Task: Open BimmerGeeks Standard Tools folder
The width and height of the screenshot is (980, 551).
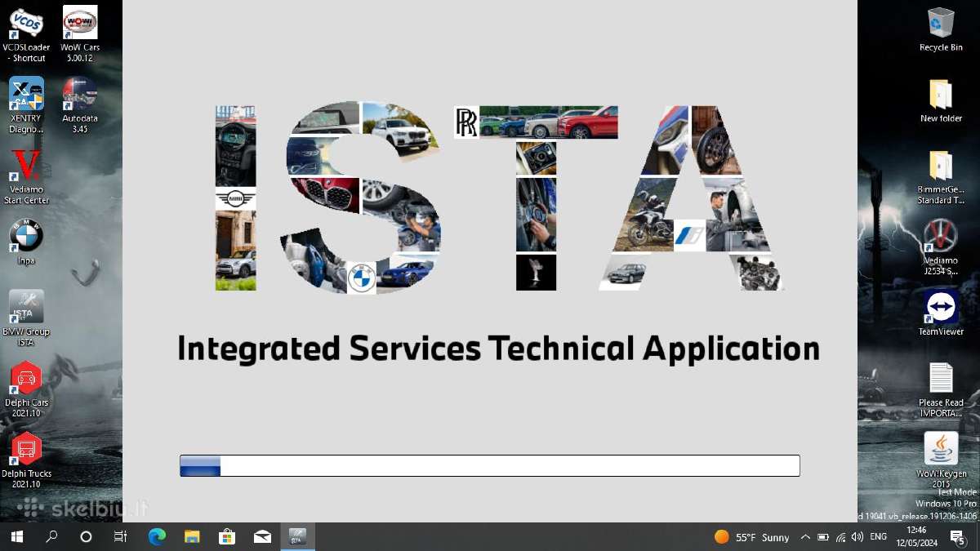Action: [941, 176]
